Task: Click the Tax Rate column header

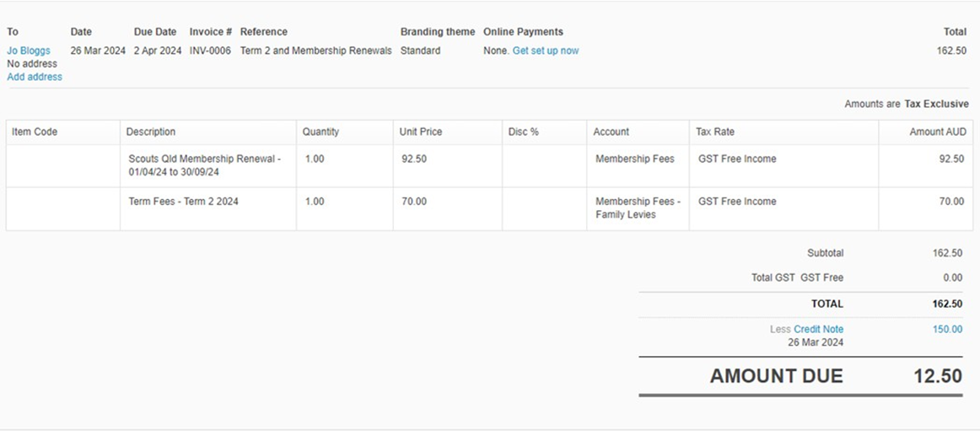Action: 715,132
